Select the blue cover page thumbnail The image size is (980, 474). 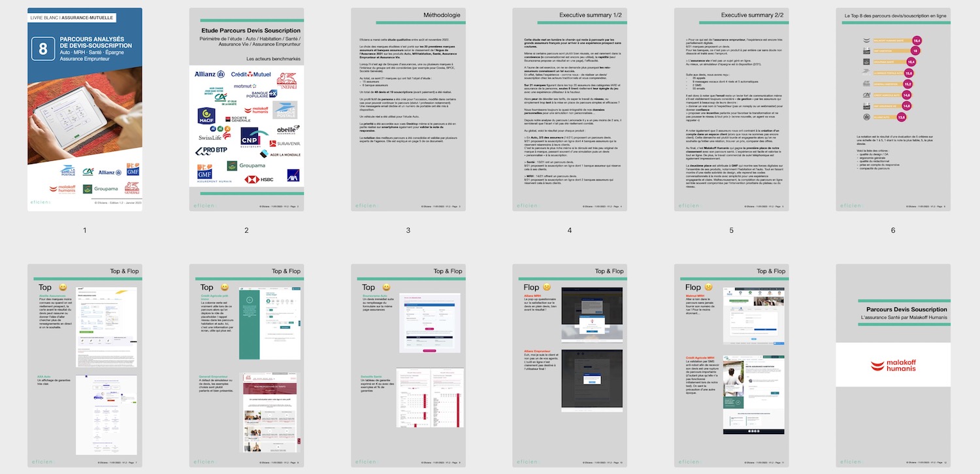coord(85,109)
